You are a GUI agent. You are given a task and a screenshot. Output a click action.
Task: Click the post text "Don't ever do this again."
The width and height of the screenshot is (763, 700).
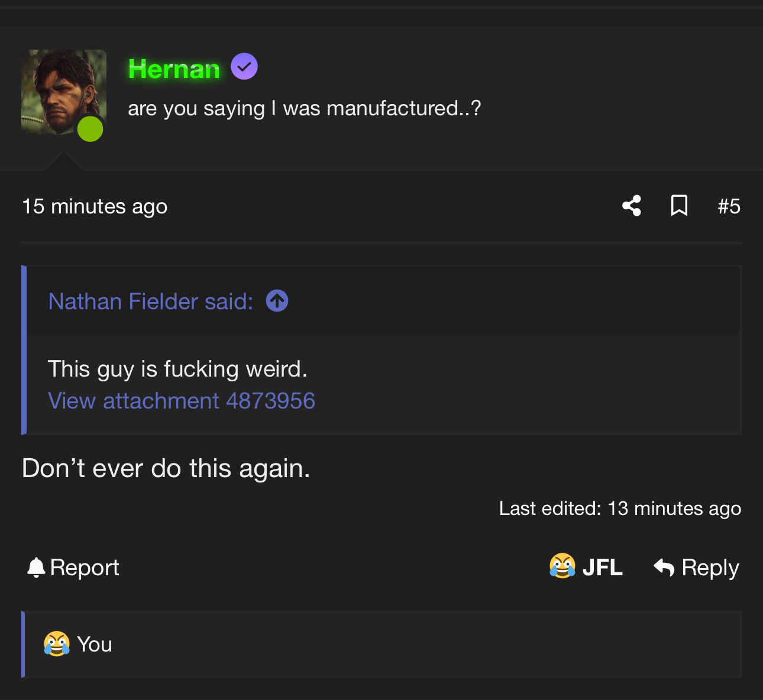(x=166, y=468)
